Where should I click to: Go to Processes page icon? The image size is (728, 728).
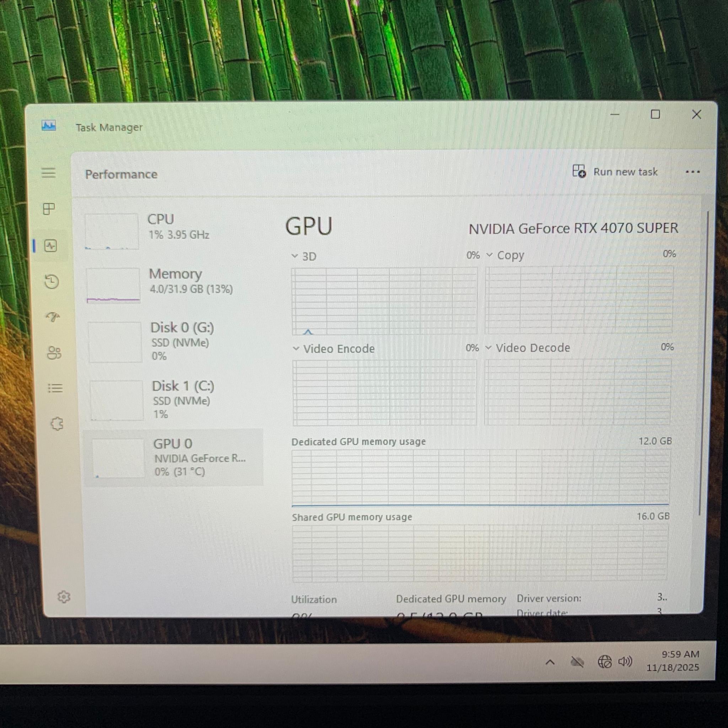(x=49, y=209)
